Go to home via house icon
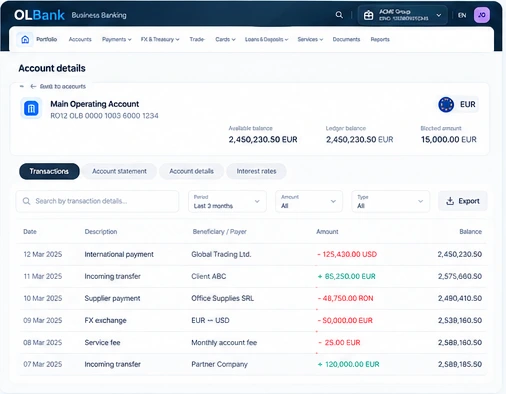The height and width of the screenshot is (394, 506). pyautogui.click(x=25, y=40)
